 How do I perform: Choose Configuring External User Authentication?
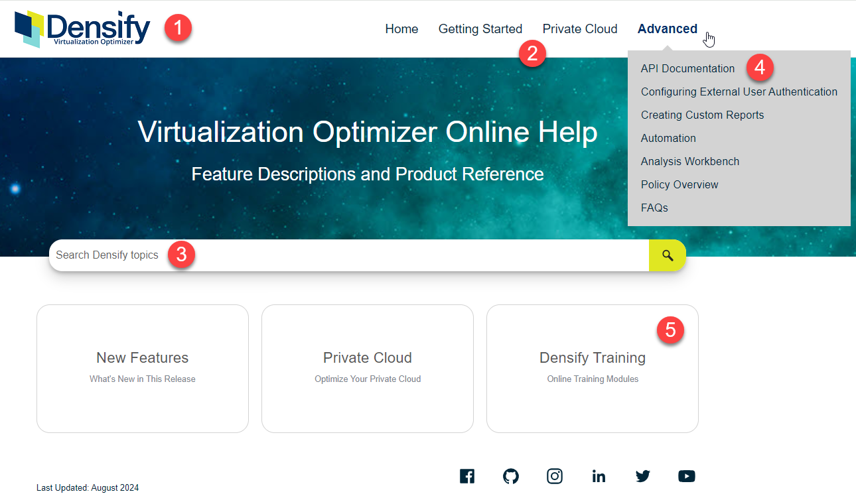coord(739,92)
